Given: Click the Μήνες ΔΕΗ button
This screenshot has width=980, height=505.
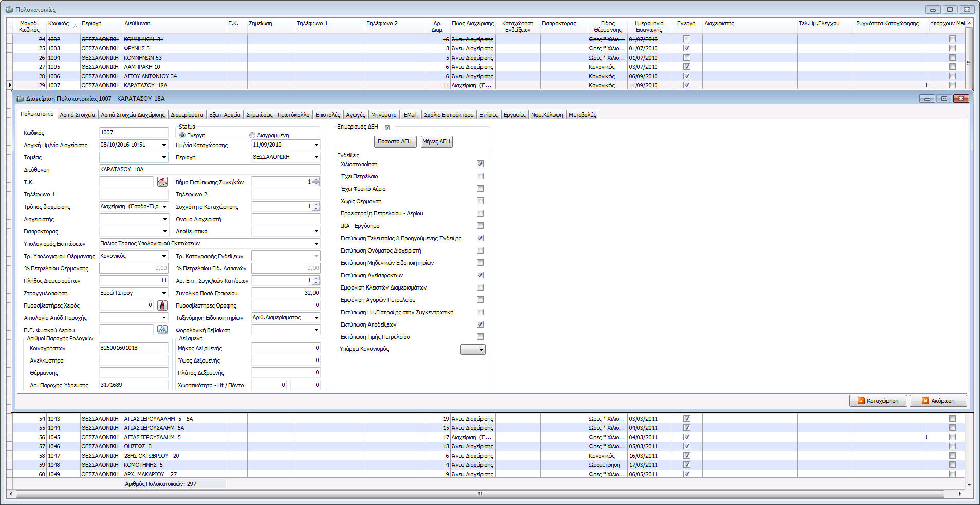Looking at the screenshot, I should (436, 141).
